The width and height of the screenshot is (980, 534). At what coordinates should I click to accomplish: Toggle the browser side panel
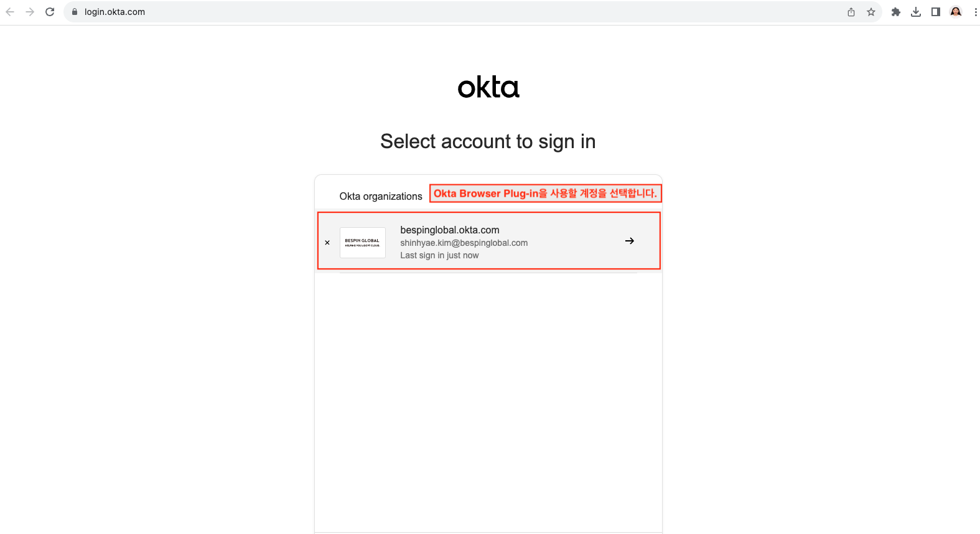click(x=936, y=12)
